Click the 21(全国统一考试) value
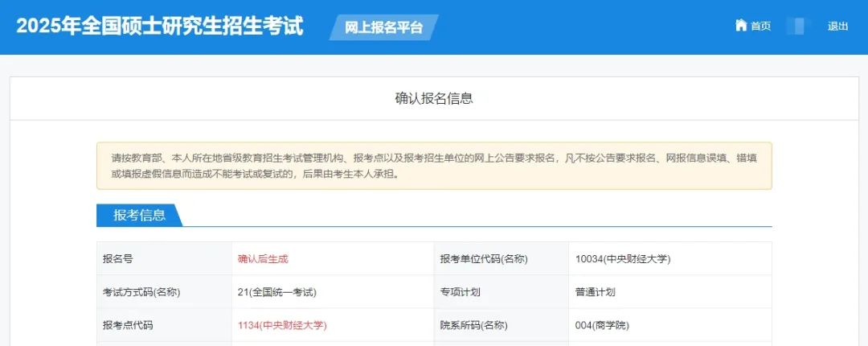The image size is (868, 346). [x=276, y=292]
